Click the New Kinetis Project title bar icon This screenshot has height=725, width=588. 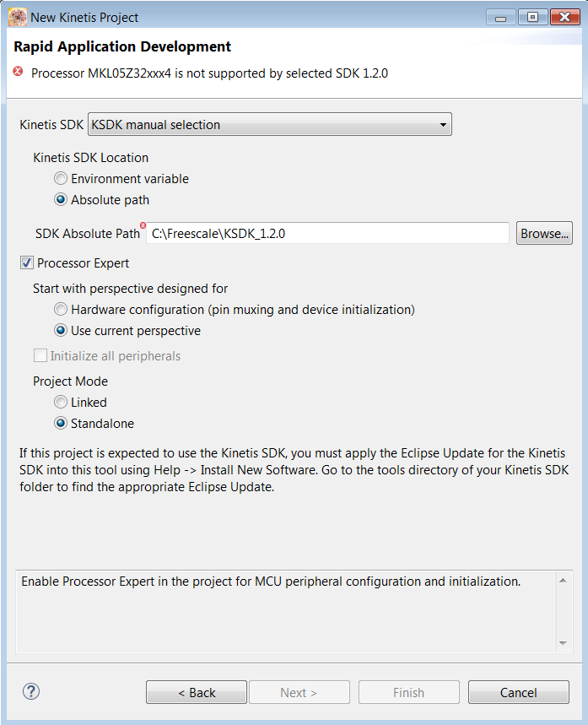pyautogui.click(x=17, y=17)
